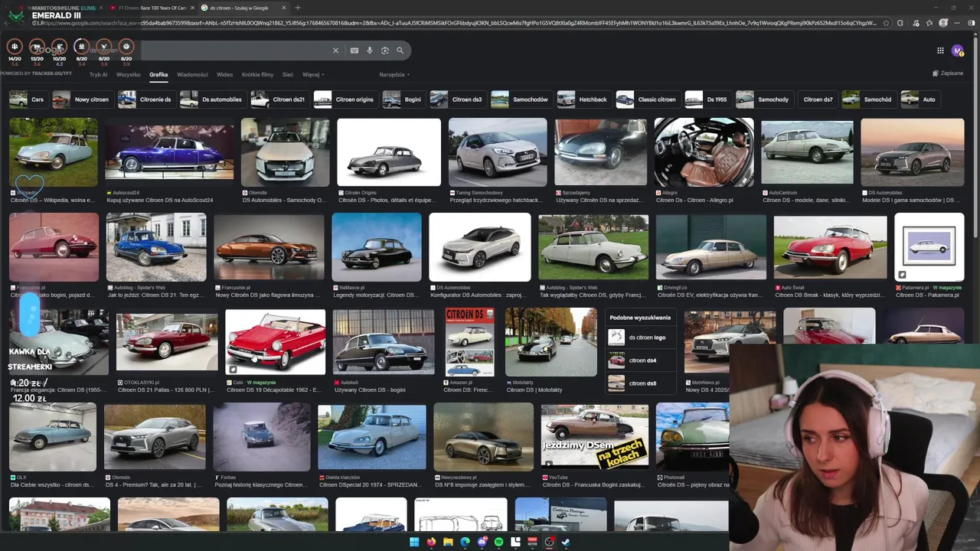The image size is (980, 551).
Task: Open File Explorer from the taskbar
Action: (x=448, y=542)
